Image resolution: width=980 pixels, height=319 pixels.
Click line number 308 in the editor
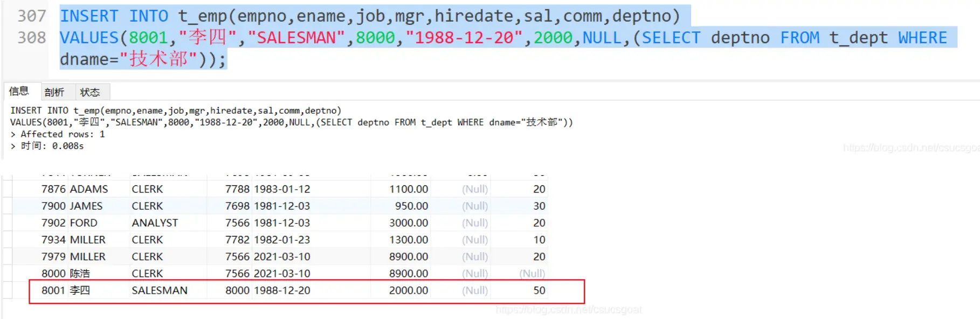pos(32,38)
